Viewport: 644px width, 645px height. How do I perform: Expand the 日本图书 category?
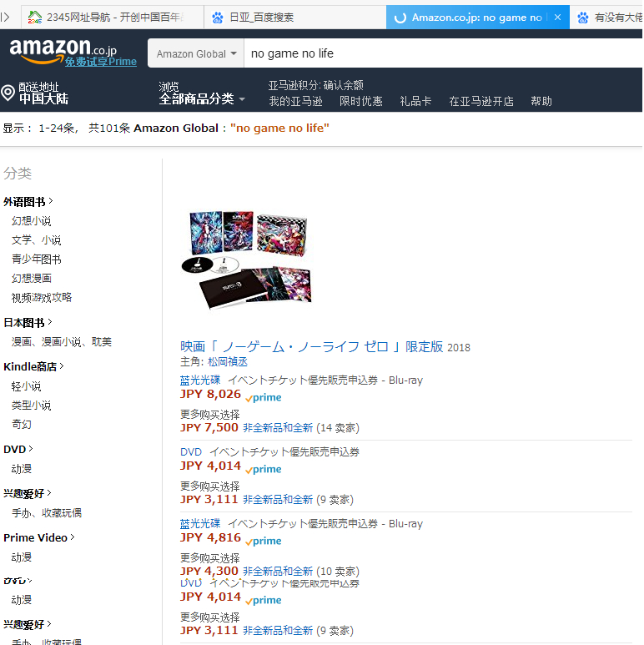(x=28, y=322)
